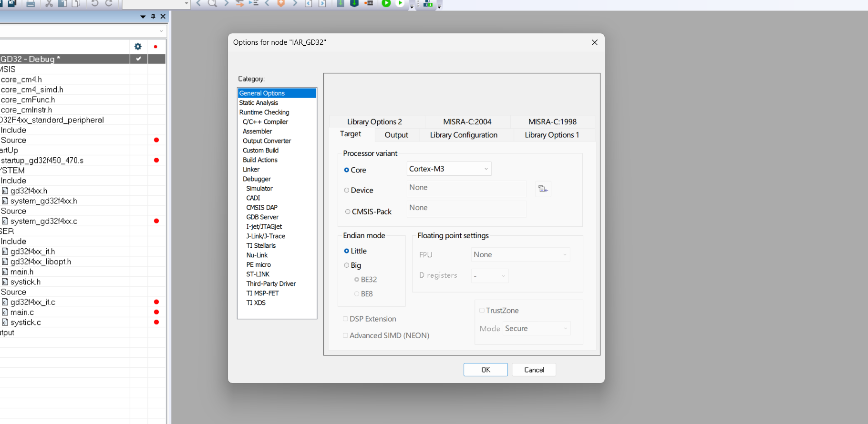The height and width of the screenshot is (424, 868).
Task: Open the Library Options 1 tab
Action: pyautogui.click(x=552, y=135)
